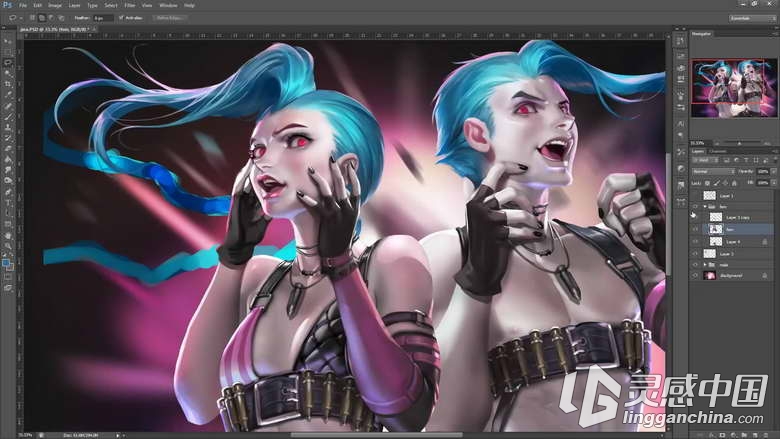Toggle Quick Mask mode icon
Image resolution: width=780 pixels, height=439 pixels.
(8, 275)
